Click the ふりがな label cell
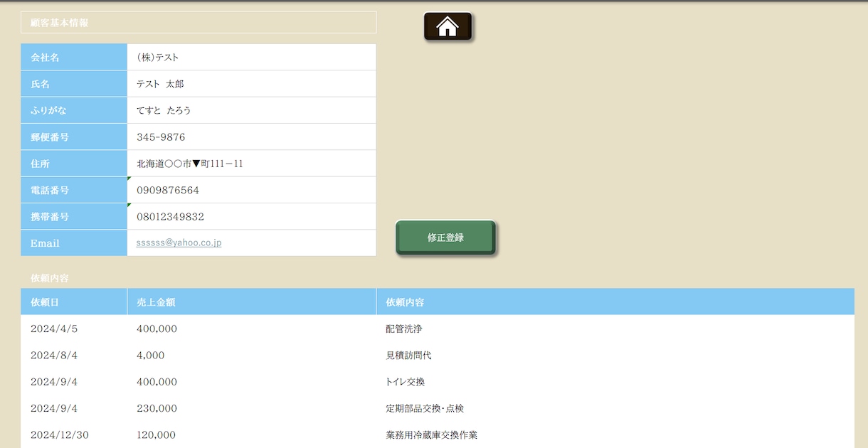This screenshot has width=868, height=448. (x=74, y=110)
